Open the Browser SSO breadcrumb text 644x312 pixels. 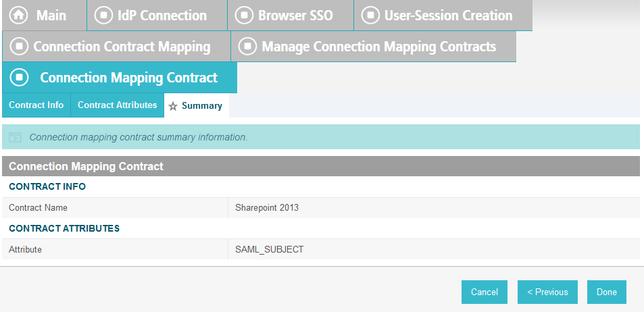pos(295,16)
